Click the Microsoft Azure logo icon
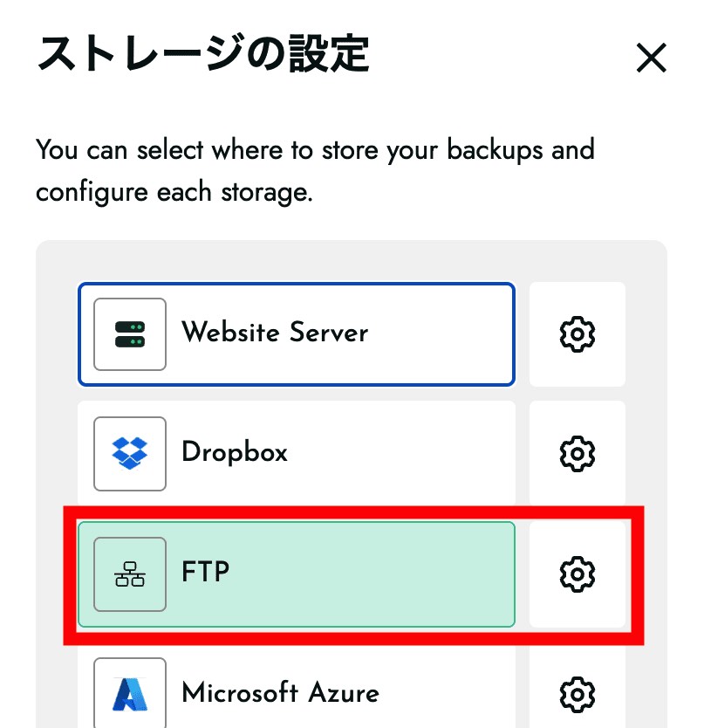704x728 pixels. [x=130, y=694]
